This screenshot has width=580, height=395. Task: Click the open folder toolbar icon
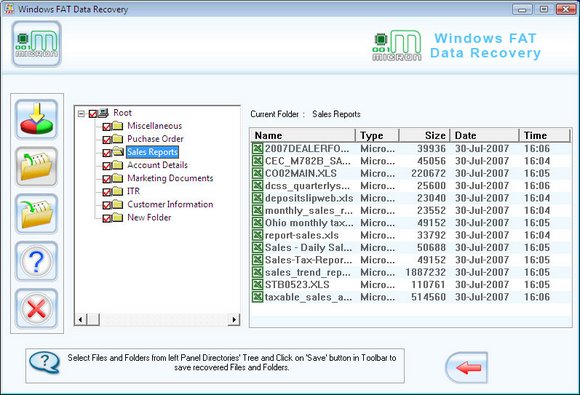(x=36, y=166)
